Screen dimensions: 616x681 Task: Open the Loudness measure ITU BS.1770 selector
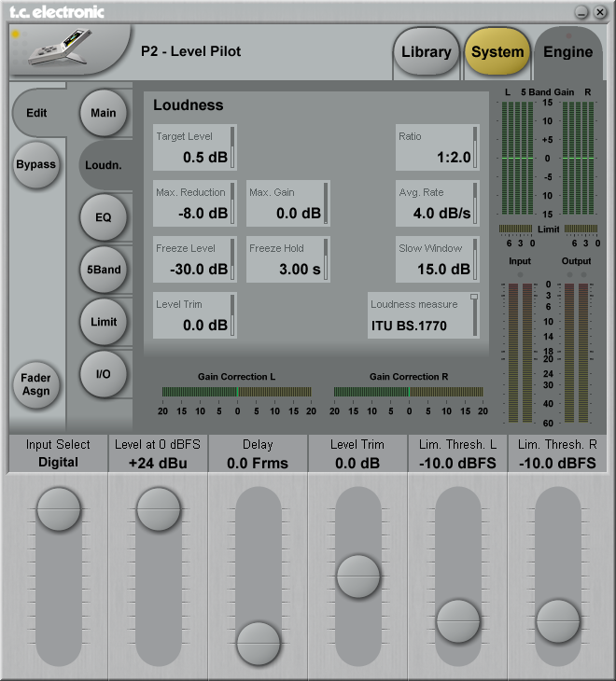(424, 315)
